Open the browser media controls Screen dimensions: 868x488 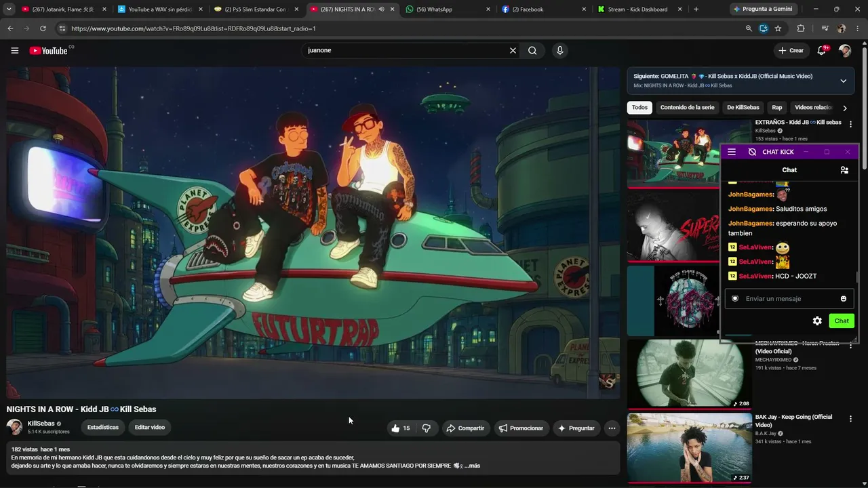pyautogui.click(x=825, y=28)
